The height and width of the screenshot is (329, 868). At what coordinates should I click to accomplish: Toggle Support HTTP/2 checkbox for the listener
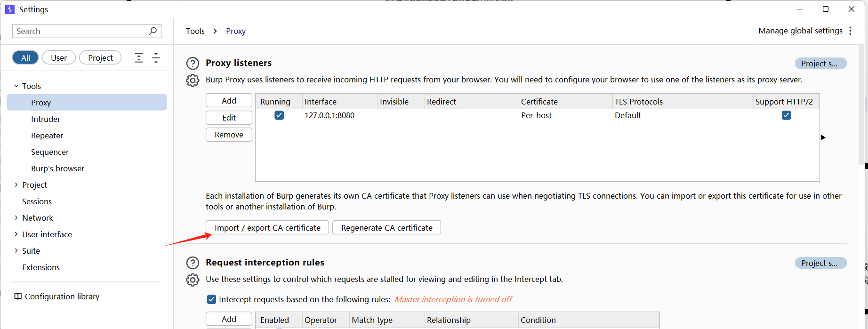click(x=786, y=115)
